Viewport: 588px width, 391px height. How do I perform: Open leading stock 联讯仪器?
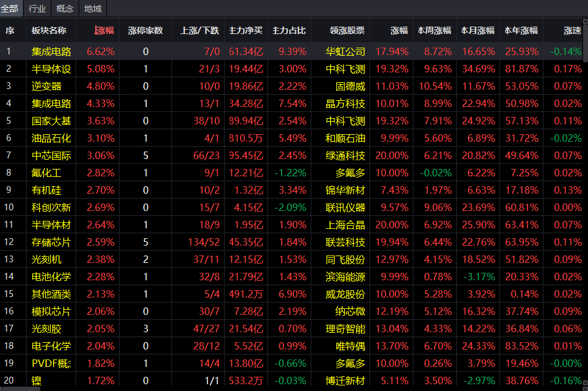(x=345, y=207)
